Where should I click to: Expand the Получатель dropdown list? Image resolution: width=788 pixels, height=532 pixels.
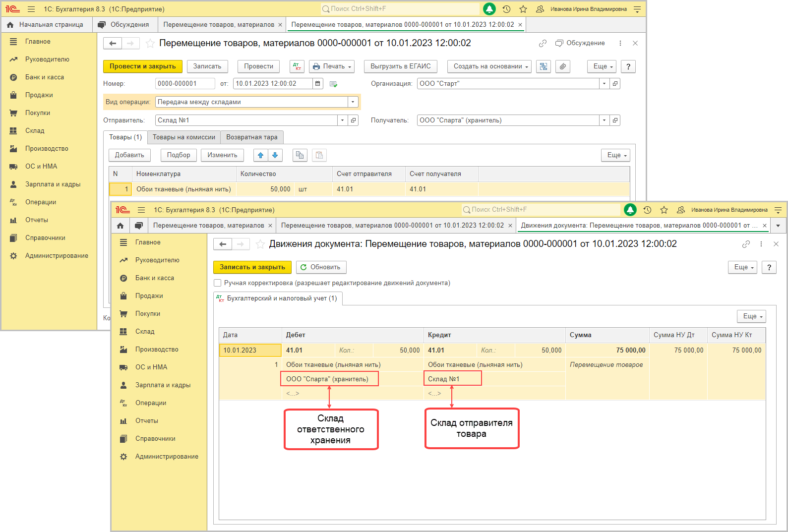point(605,120)
